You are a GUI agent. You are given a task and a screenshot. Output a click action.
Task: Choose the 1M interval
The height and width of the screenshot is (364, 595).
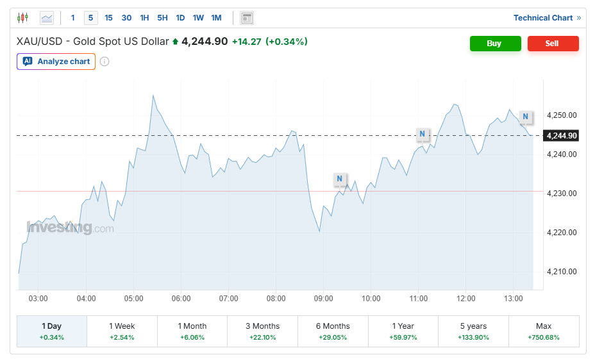point(216,18)
